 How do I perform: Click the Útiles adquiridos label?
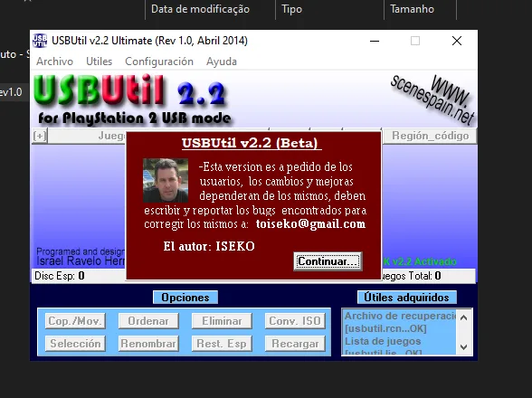[407, 298]
